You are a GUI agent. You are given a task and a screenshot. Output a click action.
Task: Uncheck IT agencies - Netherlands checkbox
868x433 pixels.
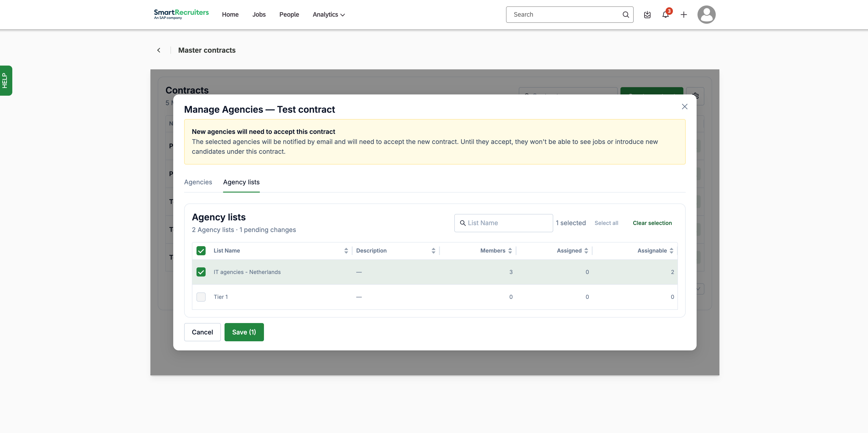point(201,272)
